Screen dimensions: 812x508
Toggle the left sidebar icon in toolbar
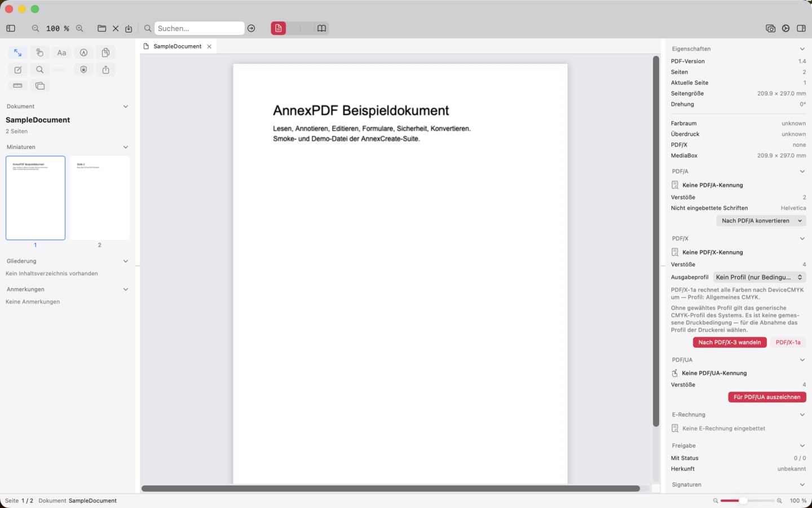click(11, 28)
